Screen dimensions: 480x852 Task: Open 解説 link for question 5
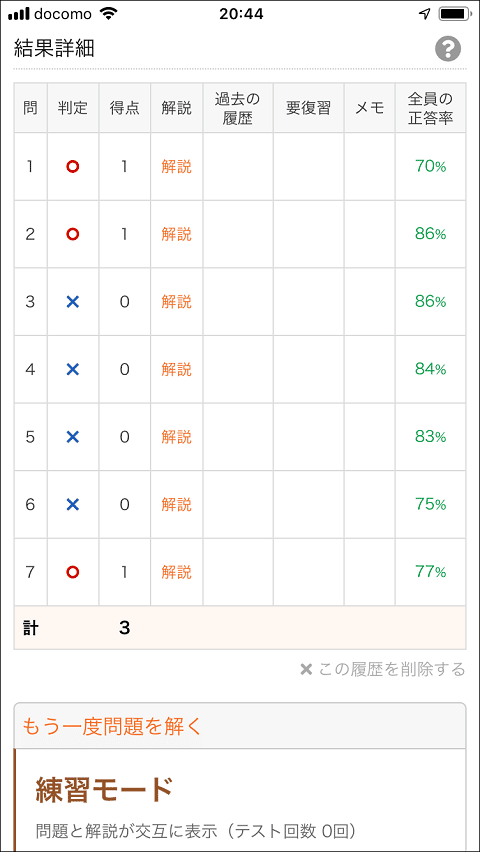(177, 437)
